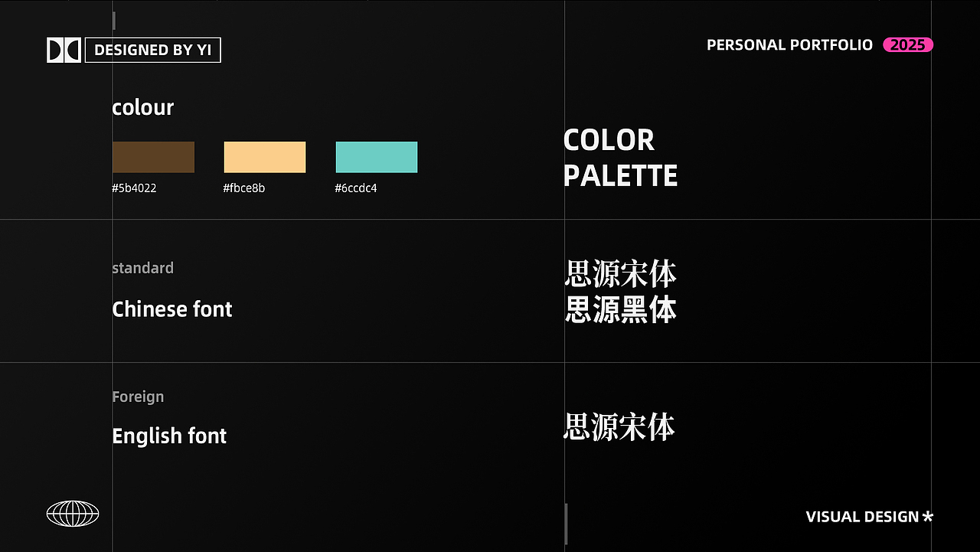This screenshot has width=980, height=552.
Task: Click the 思源黑体 font sample
Action: pos(621,311)
